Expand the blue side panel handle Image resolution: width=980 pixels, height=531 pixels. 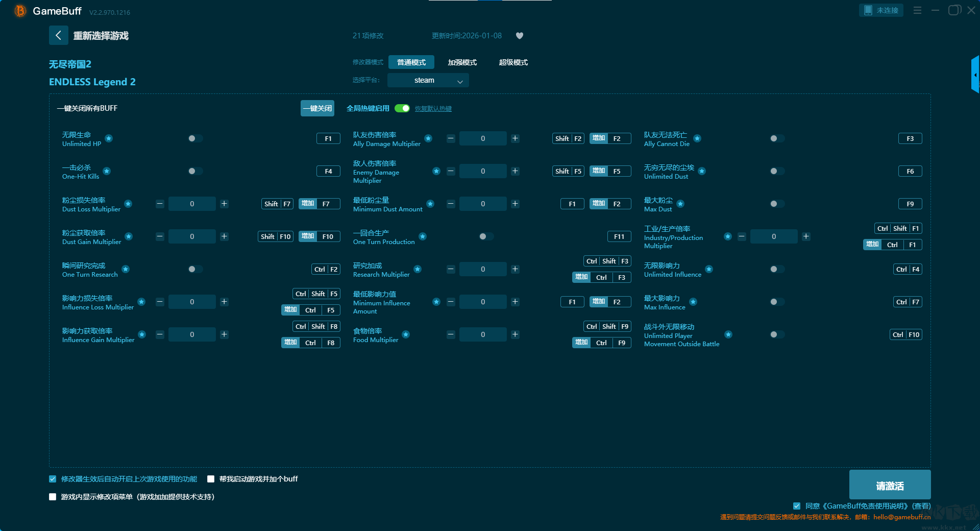pyautogui.click(x=975, y=75)
